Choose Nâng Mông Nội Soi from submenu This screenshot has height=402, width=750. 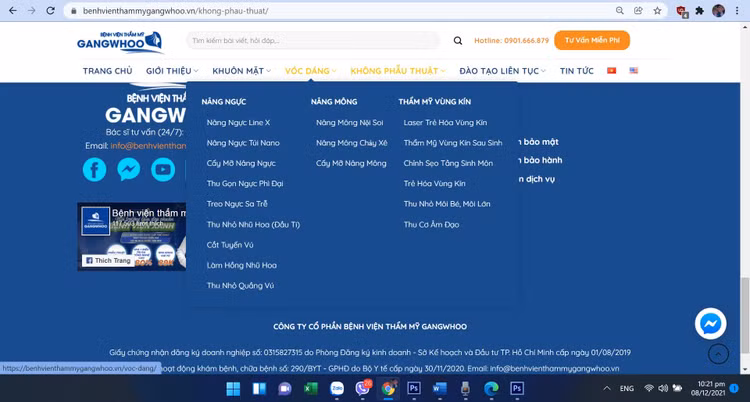(x=349, y=122)
